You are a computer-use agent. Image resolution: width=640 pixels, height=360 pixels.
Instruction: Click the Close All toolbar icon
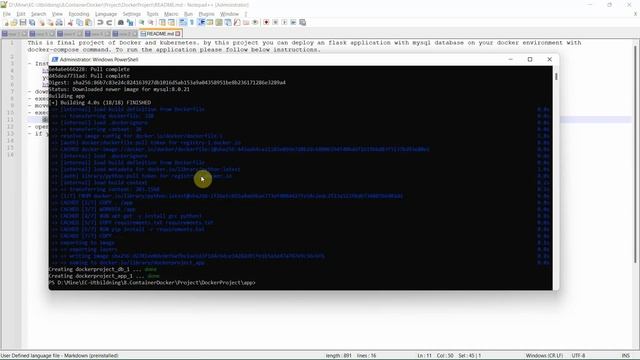[50, 22]
